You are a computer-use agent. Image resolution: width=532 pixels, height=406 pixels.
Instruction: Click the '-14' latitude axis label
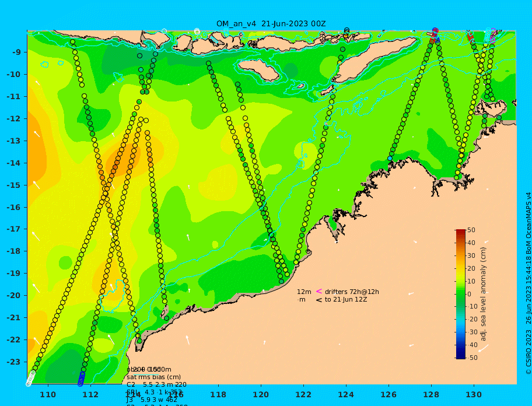click(x=13, y=163)
